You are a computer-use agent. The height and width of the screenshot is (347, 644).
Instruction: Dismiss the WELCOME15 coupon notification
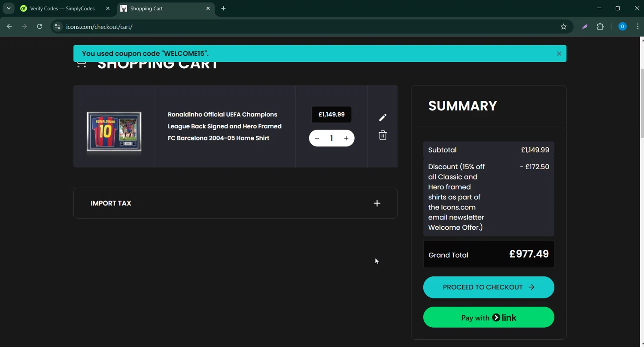pyautogui.click(x=559, y=54)
